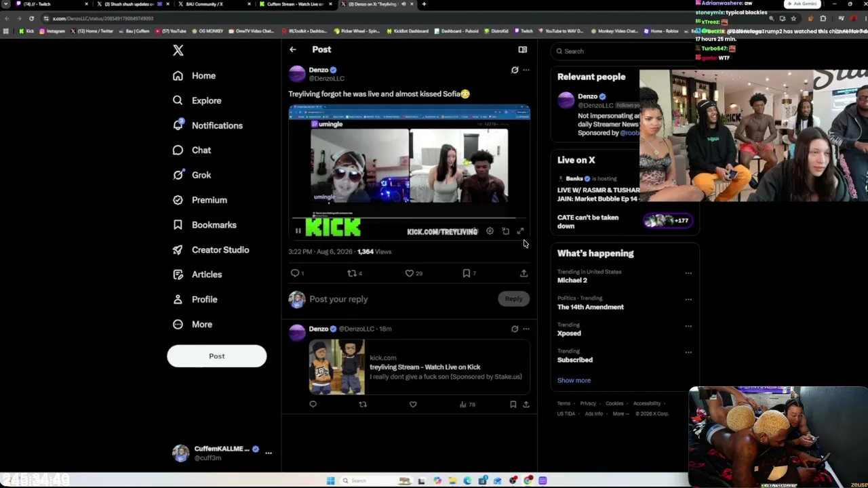Share the main Denzo post

coord(524,273)
